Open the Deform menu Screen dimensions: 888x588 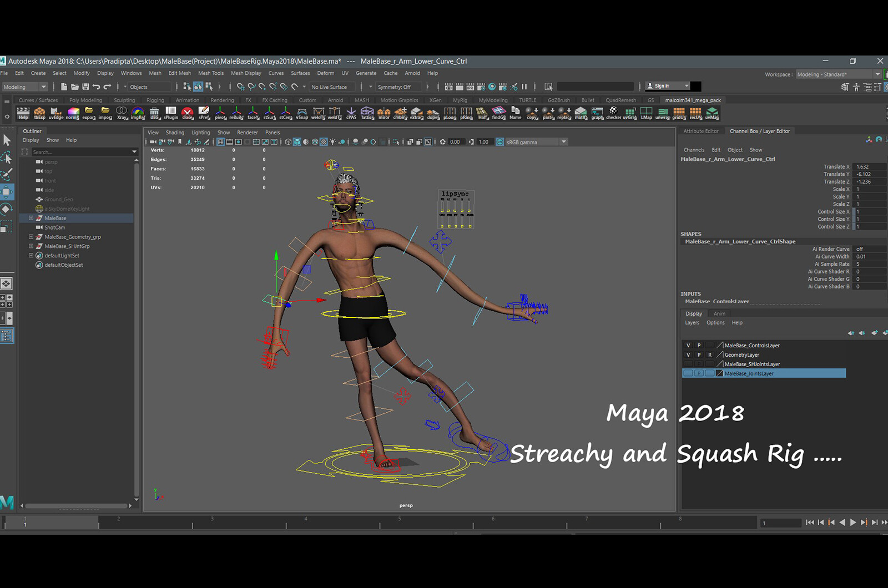[326, 73]
